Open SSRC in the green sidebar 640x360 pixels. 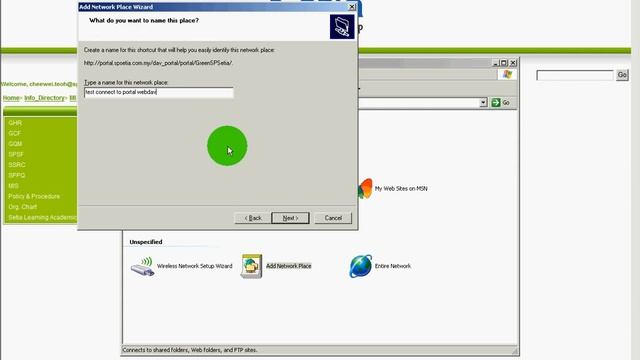pos(17,165)
